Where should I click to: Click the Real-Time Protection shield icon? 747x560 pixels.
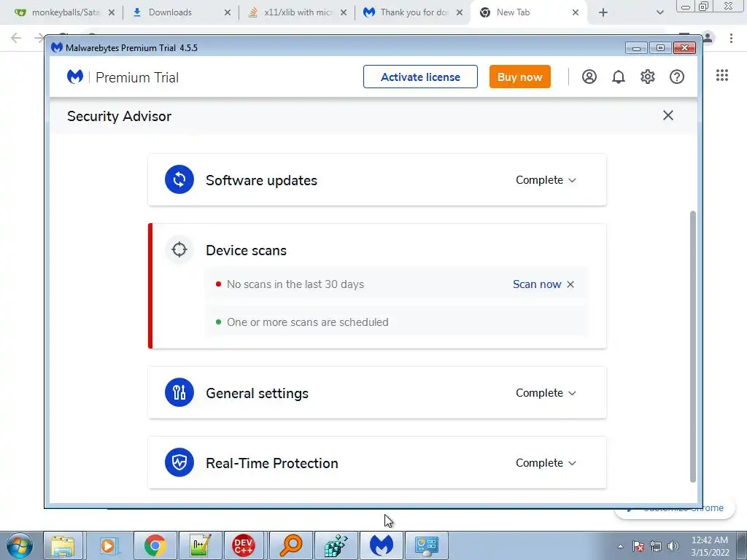coord(179,462)
